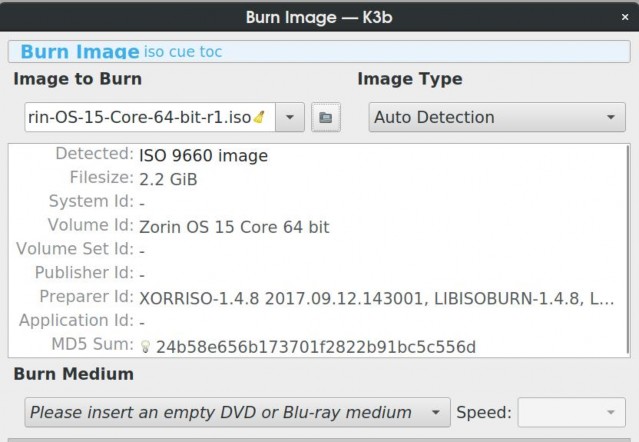The width and height of the screenshot is (639, 442).
Task: Select the Application Id row
Action: click(318, 322)
